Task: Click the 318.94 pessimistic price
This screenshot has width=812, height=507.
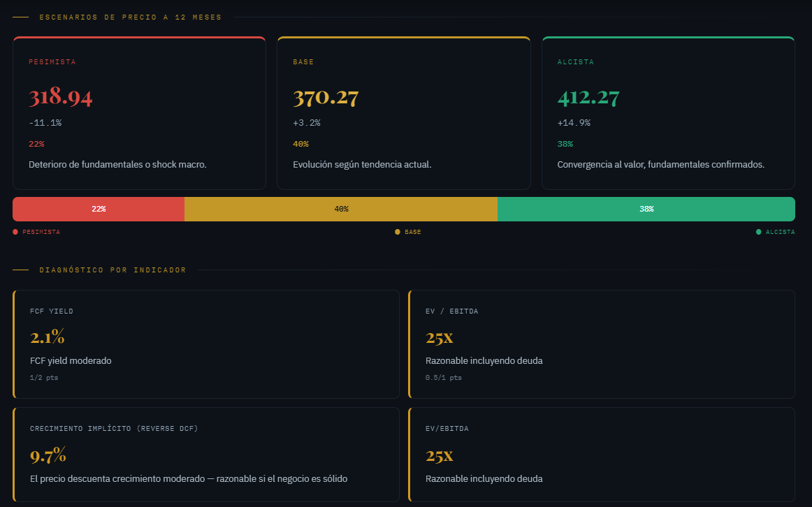Action: pyautogui.click(x=61, y=97)
